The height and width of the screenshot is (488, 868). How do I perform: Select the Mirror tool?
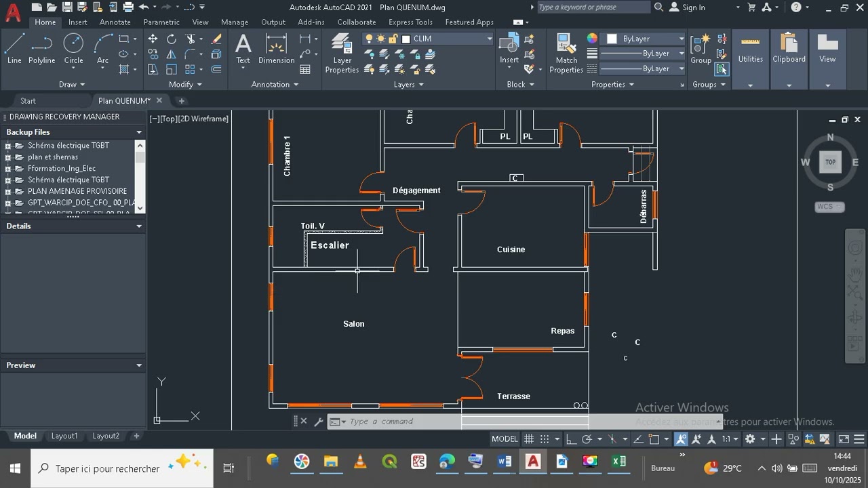click(172, 54)
